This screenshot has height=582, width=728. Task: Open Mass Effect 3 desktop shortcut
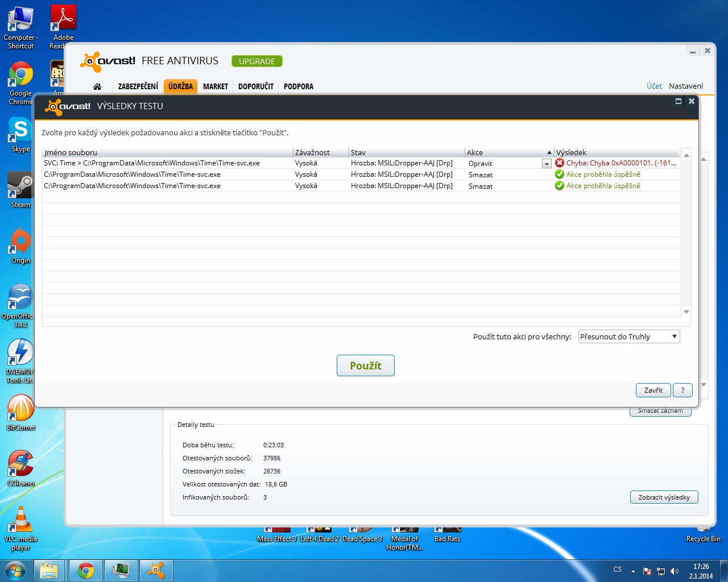coord(276,535)
